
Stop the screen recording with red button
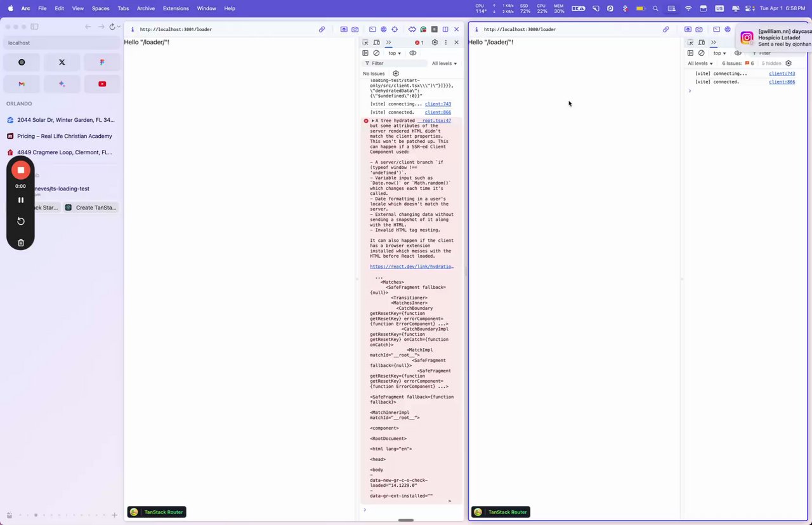coord(21,170)
